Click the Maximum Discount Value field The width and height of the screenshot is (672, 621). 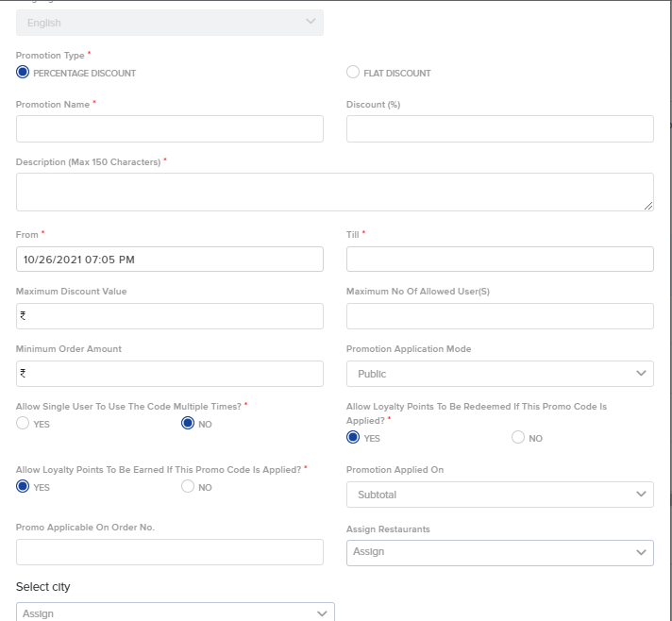pos(170,316)
